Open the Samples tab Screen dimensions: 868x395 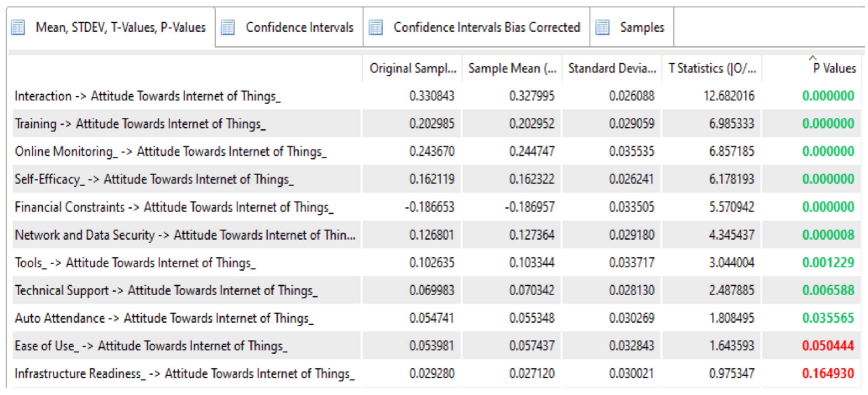point(642,28)
